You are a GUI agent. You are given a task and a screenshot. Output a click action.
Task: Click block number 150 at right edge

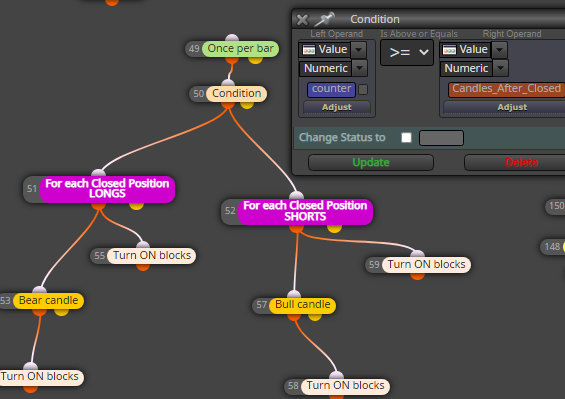[x=556, y=206]
